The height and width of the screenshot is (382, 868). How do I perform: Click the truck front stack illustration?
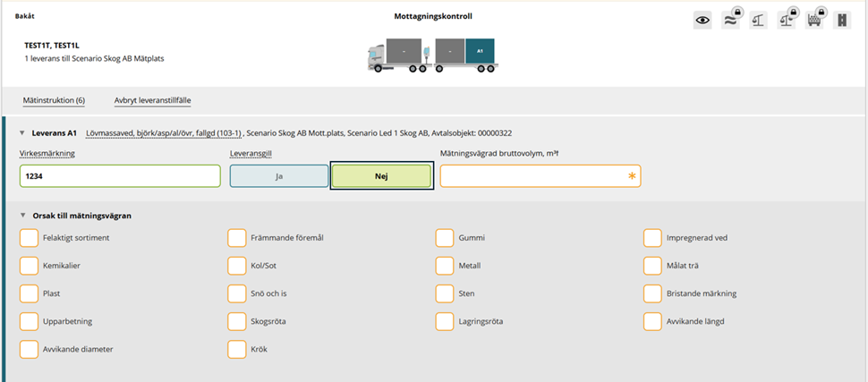point(404,51)
